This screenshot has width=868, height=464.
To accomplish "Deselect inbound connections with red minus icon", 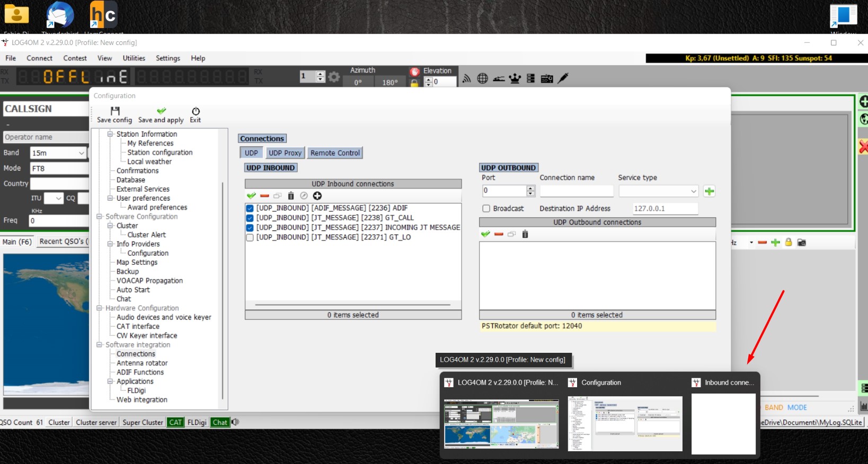I will [264, 196].
